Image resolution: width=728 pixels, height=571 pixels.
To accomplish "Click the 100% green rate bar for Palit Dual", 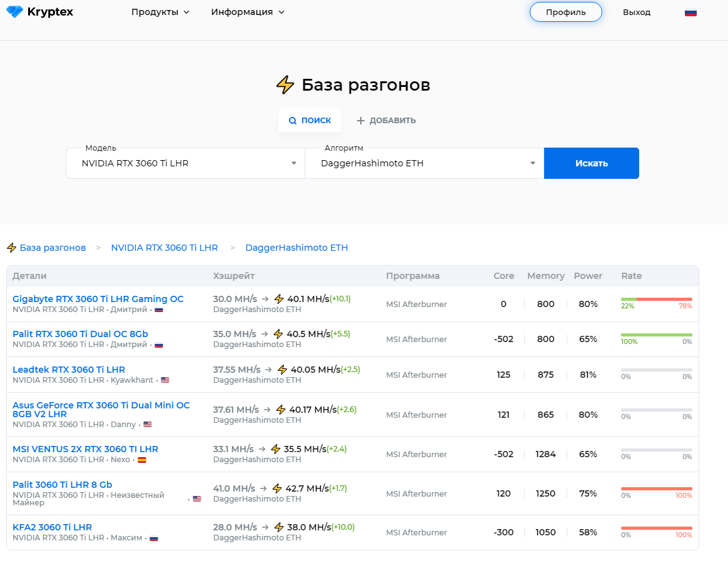I will 657,335.
